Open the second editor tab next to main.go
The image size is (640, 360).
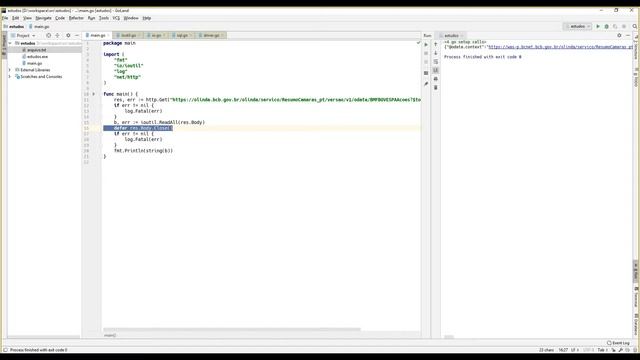coord(128,36)
